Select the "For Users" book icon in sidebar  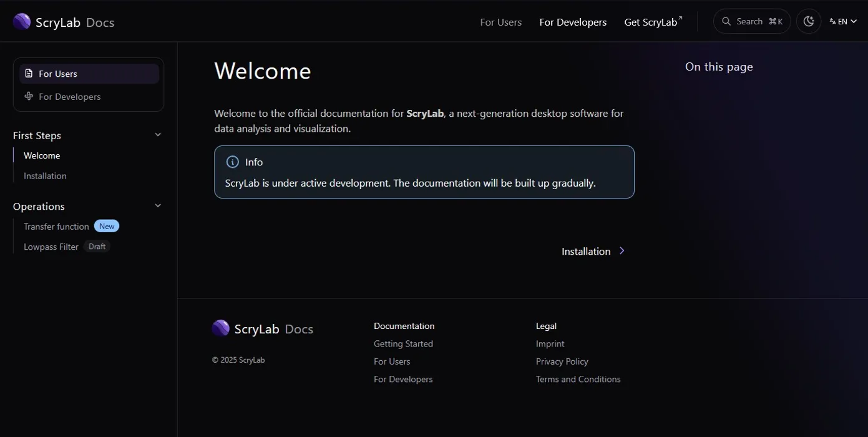(30, 73)
